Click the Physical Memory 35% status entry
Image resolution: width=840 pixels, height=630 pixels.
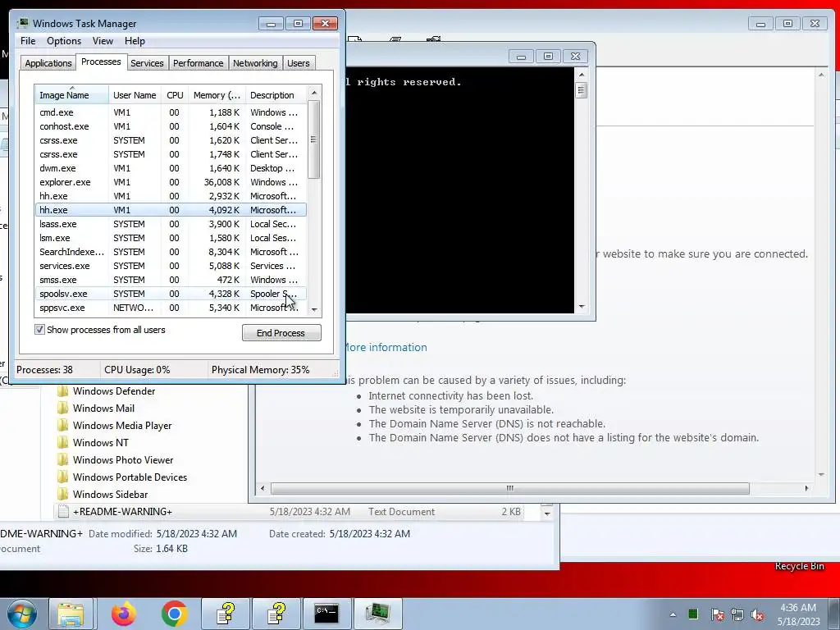click(260, 370)
